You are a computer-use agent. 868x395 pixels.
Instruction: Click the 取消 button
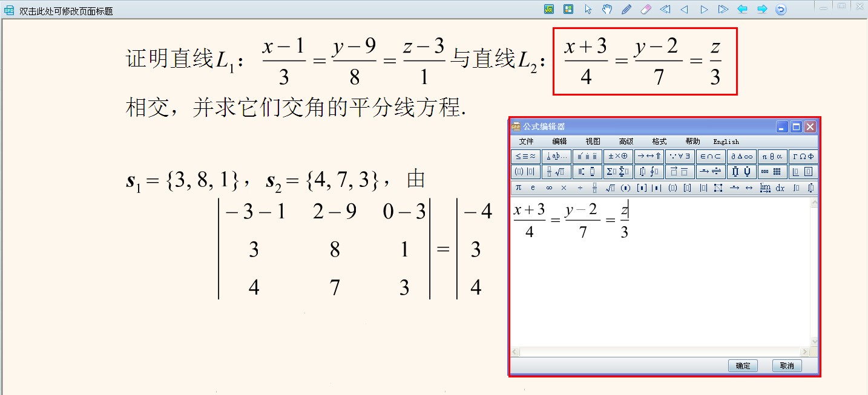pos(787,365)
